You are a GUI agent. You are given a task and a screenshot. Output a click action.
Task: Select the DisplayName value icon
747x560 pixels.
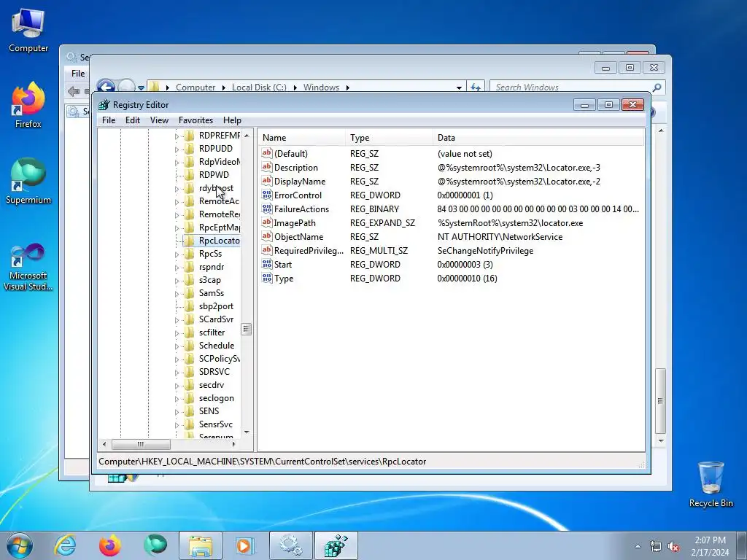tap(267, 181)
